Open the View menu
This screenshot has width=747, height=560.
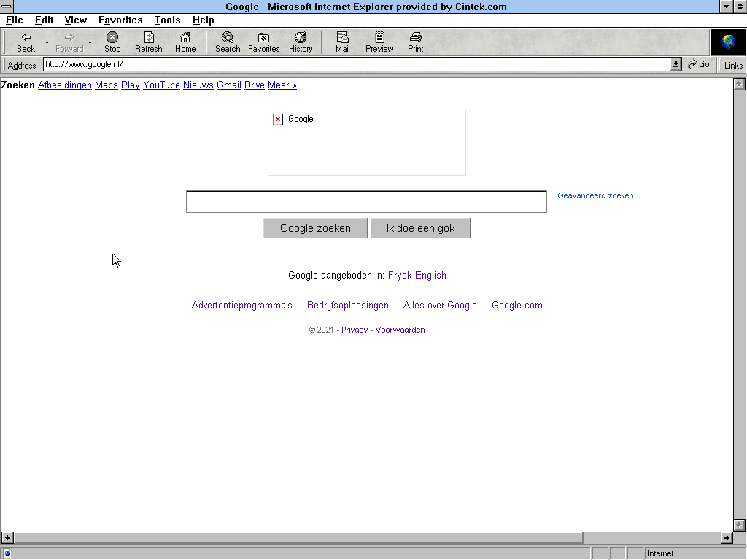[x=76, y=20]
